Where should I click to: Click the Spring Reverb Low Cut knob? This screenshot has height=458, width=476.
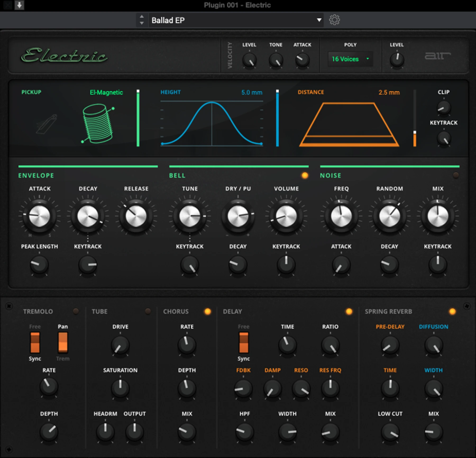(x=390, y=432)
